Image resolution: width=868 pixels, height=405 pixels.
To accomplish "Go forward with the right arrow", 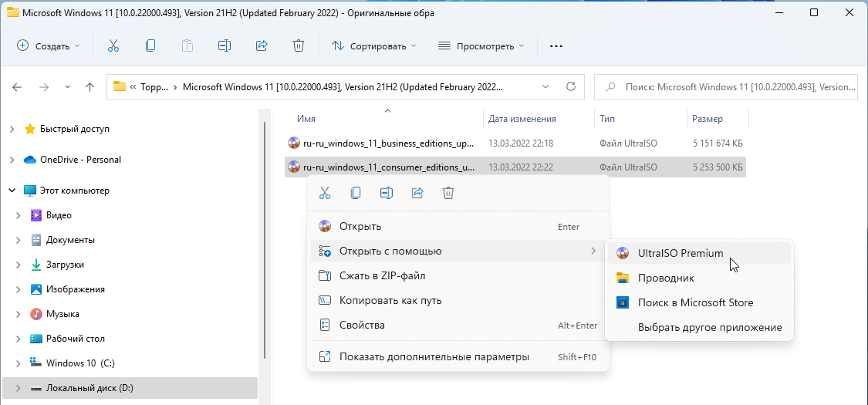I will pos(44,87).
